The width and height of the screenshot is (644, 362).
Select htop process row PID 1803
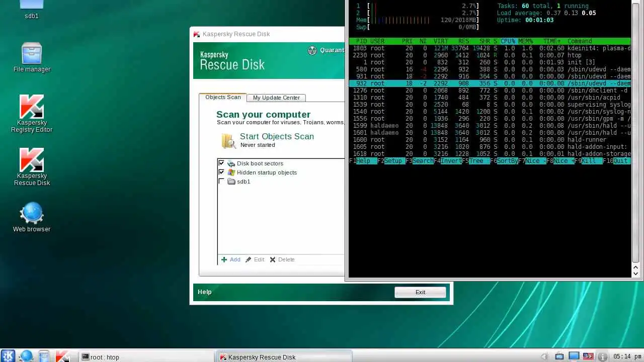pyautogui.click(x=490, y=48)
